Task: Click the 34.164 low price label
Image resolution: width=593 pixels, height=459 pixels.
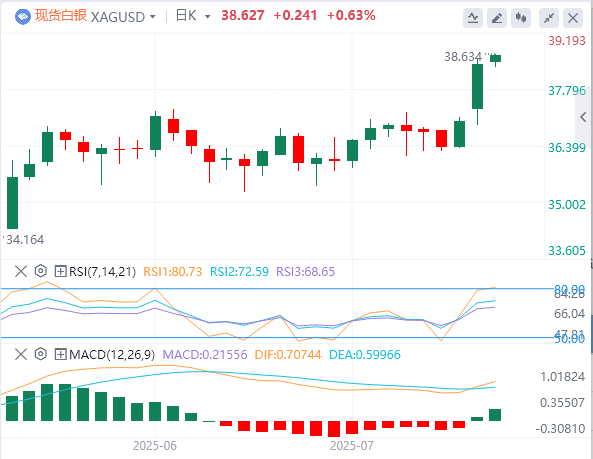Action: tap(25, 240)
